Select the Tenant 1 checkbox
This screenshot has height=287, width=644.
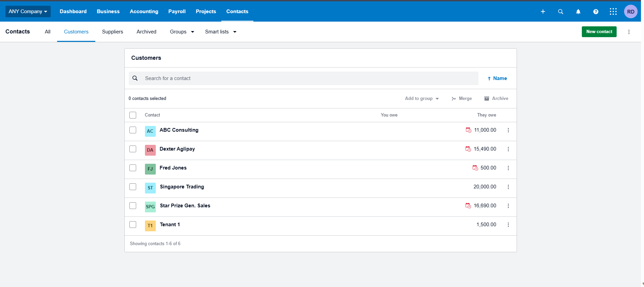(133, 225)
